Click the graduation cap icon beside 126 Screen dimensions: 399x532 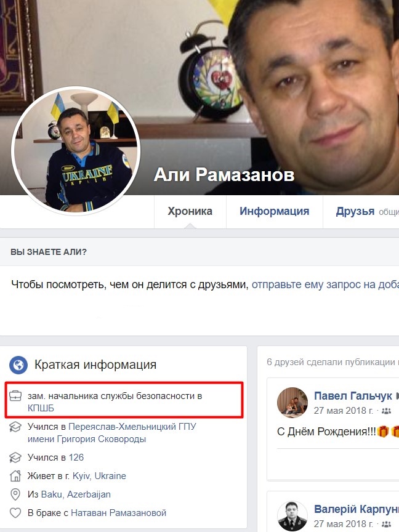click(x=15, y=457)
